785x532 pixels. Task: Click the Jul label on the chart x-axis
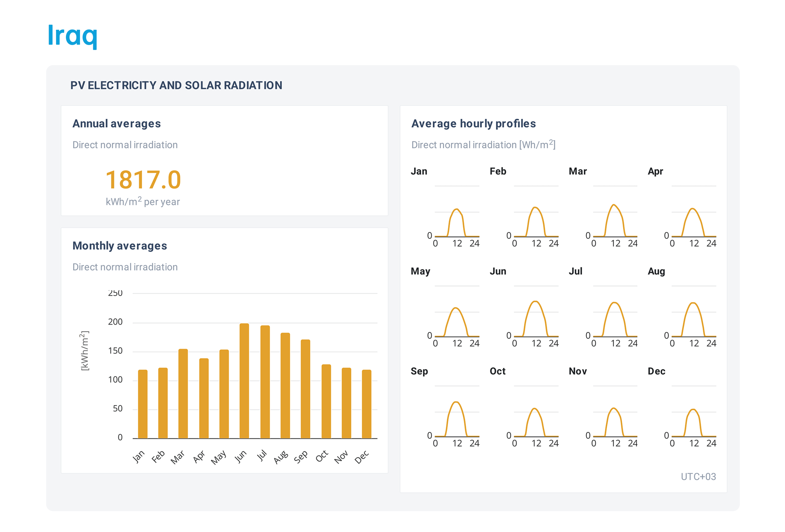click(262, 456)
